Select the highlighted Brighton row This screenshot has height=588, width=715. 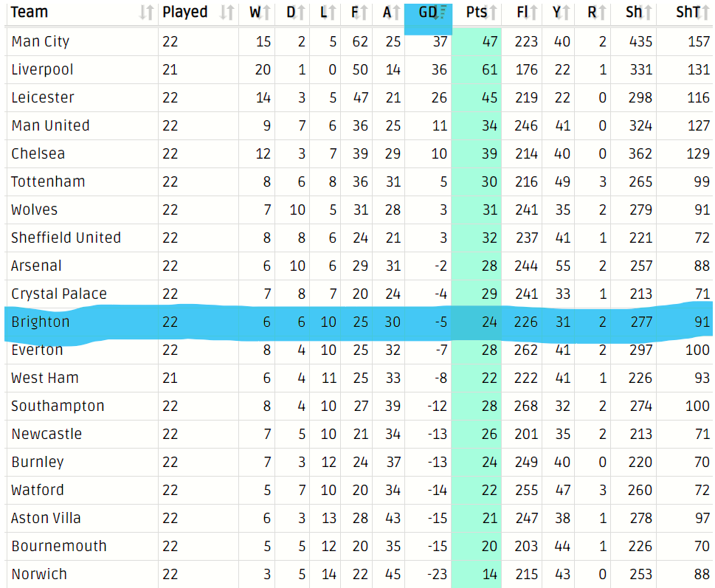[x=359, y=322]
